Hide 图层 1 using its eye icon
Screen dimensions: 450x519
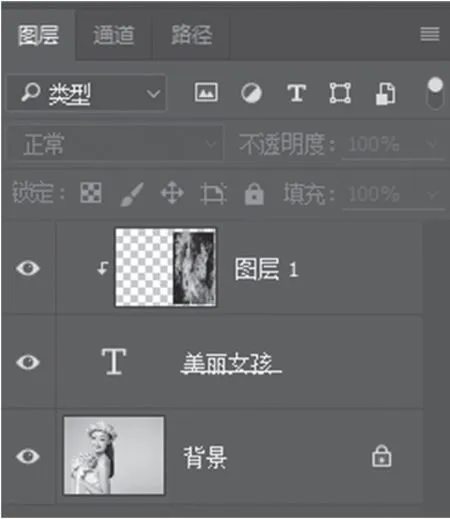[28, 268]
